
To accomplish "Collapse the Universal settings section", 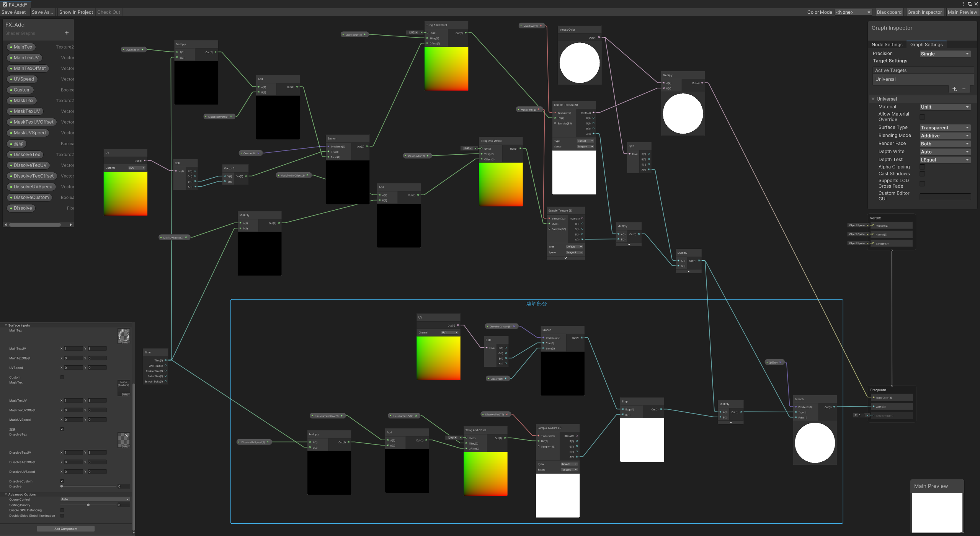I will (x=873, y=99).
